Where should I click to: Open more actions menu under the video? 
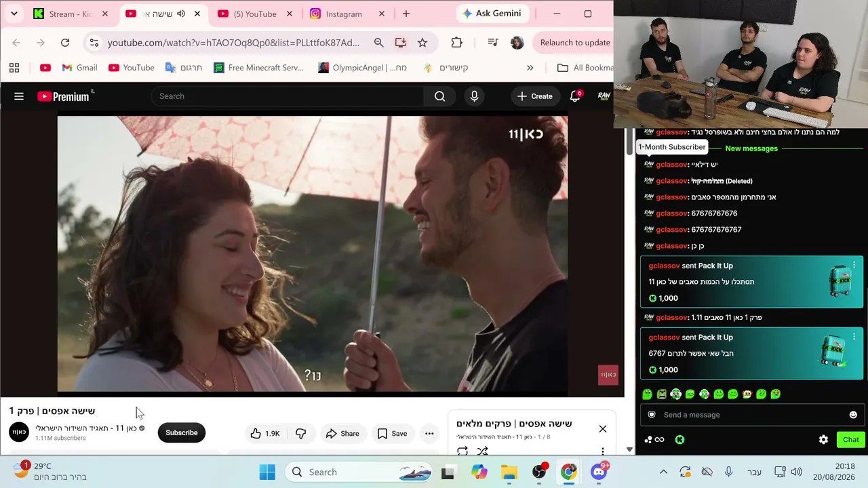click(x=429, y=433)
